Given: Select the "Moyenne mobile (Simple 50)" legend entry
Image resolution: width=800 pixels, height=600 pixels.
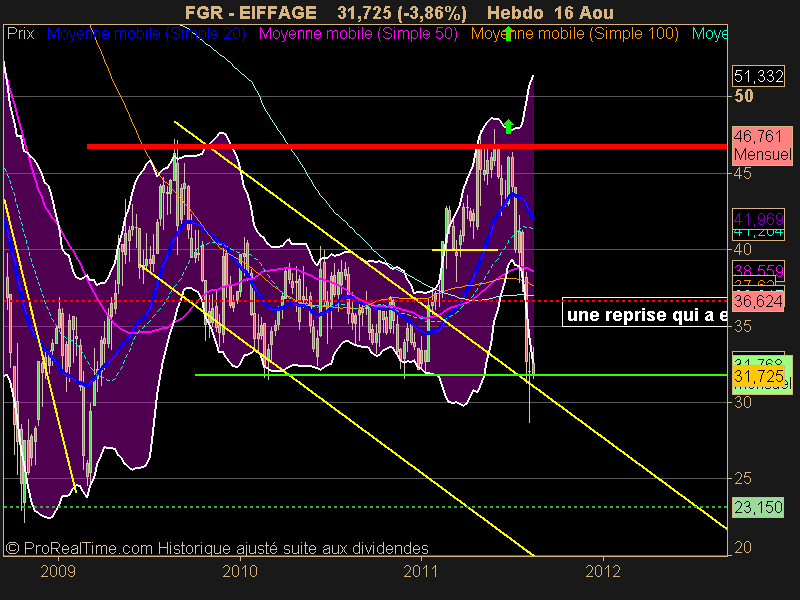Looking at the screenshot, I should tap(358, 34).
